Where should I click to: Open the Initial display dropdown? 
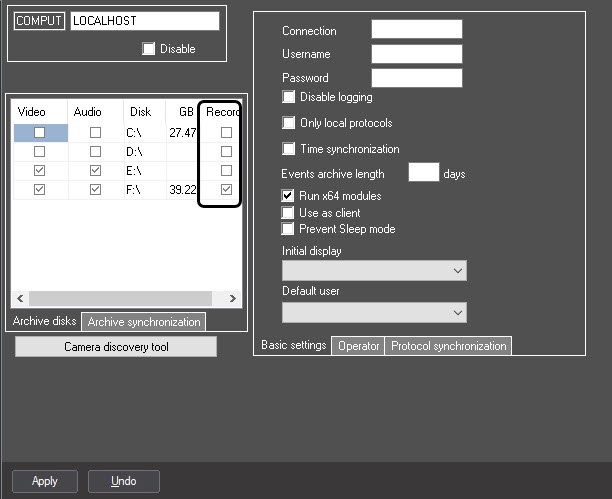pos(374,271)
